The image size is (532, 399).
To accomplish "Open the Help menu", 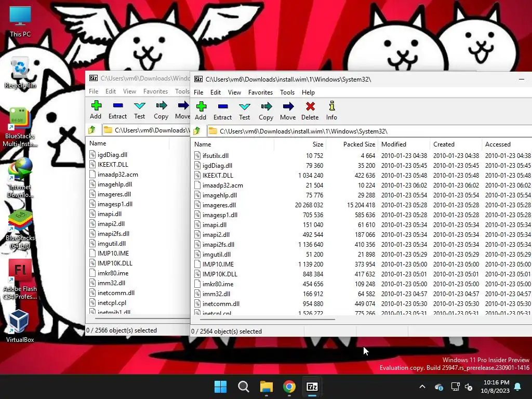I will pyautogui.click(x=309, y=92).
